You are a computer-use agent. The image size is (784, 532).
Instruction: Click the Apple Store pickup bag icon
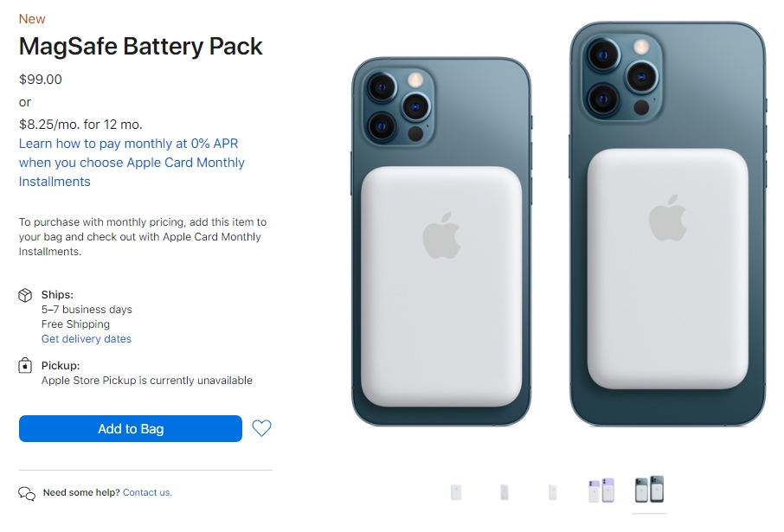click(26, 366)
